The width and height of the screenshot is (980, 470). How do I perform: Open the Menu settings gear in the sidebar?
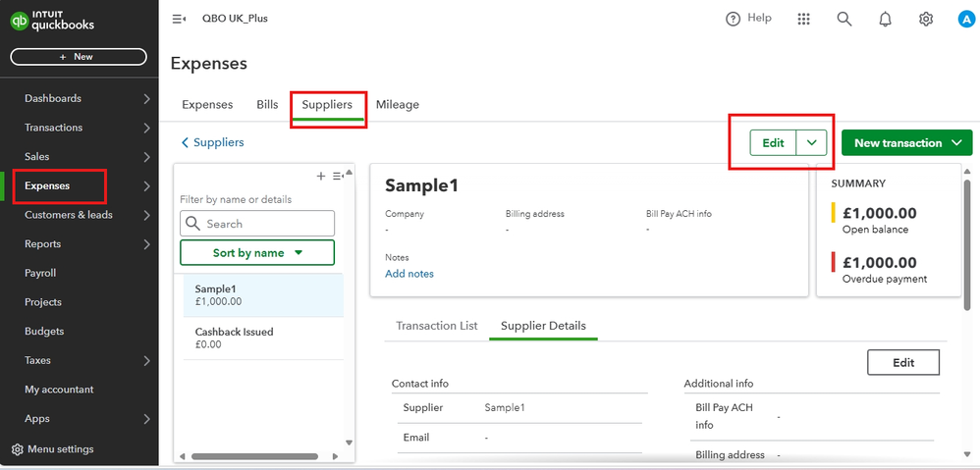17,449
